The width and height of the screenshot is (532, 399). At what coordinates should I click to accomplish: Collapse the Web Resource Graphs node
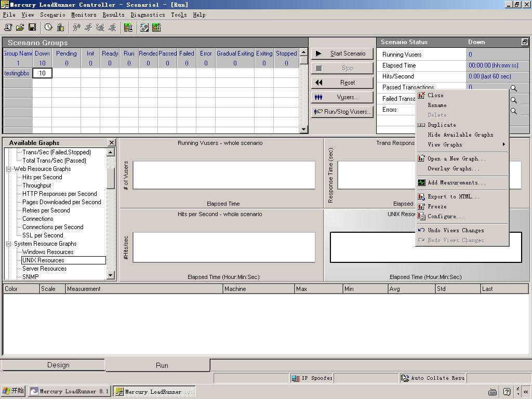[8, 169]
